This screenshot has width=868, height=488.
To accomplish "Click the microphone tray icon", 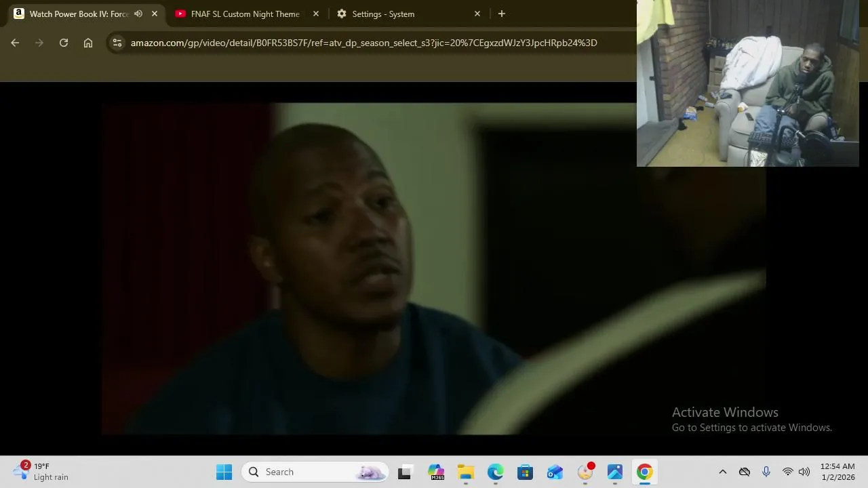I will (766, 472).
